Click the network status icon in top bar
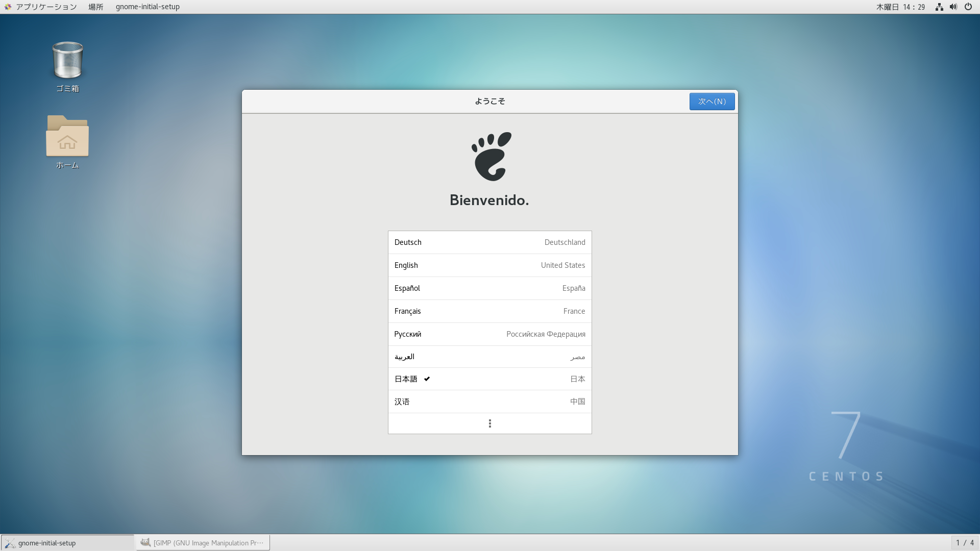 click(939, 7)
